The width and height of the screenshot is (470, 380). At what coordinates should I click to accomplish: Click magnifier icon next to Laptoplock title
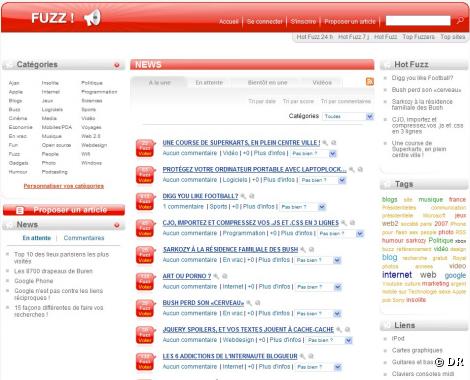coord(351,170)
